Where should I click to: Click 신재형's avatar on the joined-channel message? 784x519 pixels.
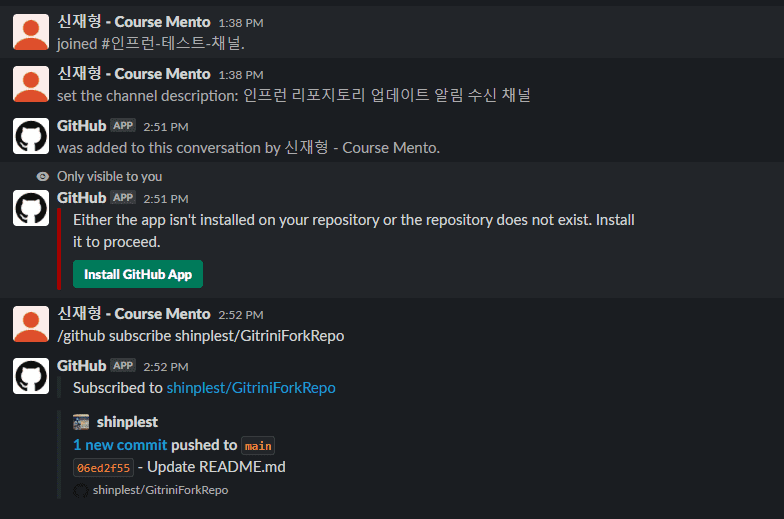click(x=31, y=32)
